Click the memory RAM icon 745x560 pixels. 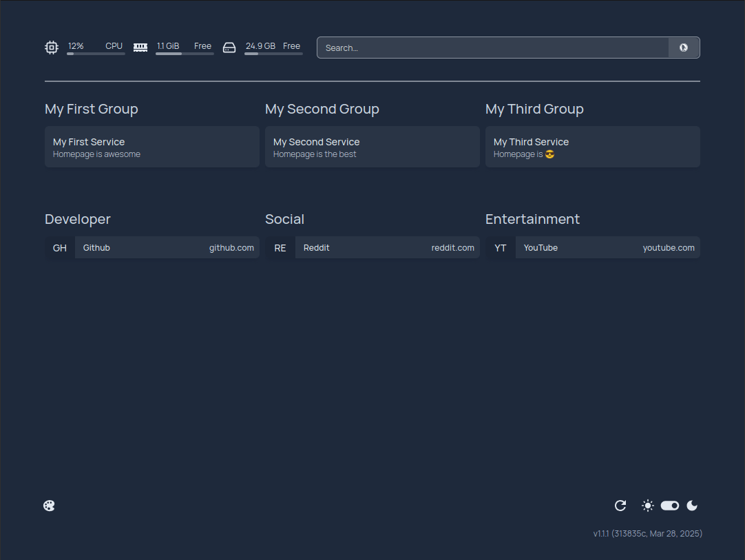point(140,48)
